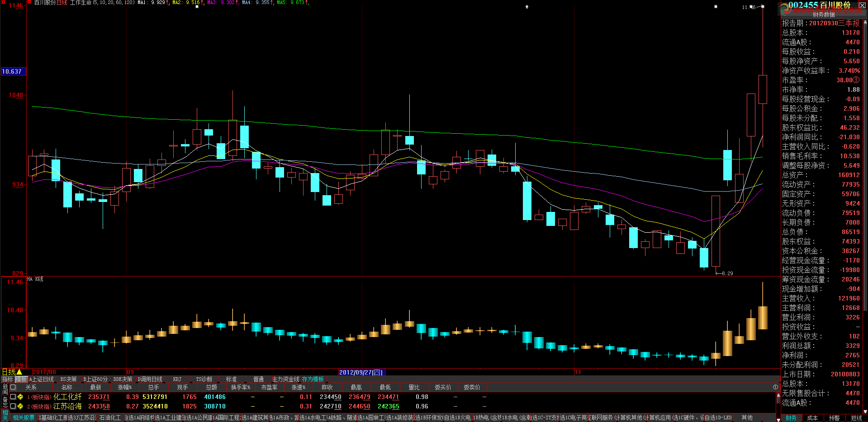This screenshot has height=422, width=868.
Task: Select B上证60分 template
Action: [95, 380]
